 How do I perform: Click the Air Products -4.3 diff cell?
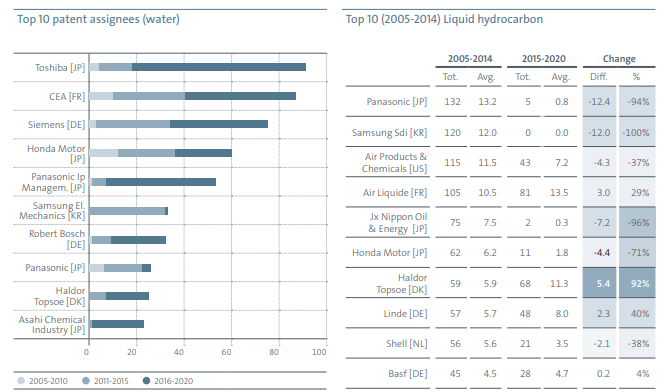tap(599, 162)
